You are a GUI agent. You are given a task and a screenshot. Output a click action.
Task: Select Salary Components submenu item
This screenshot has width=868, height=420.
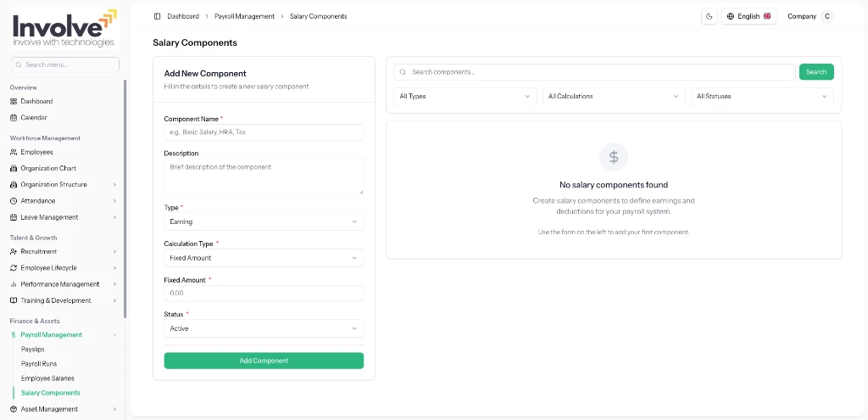(x=50, y=393)
